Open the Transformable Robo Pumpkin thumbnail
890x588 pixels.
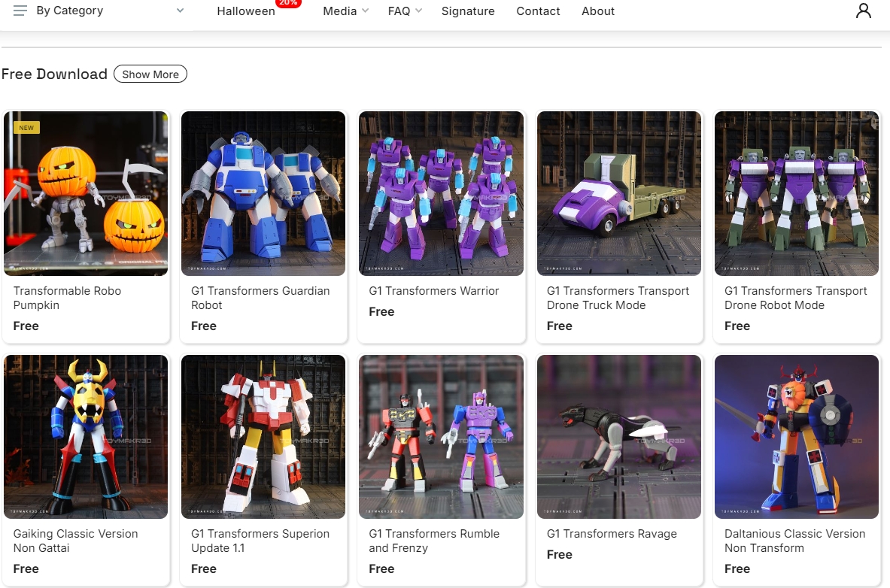pyautogui.click(x=86, y=193)
